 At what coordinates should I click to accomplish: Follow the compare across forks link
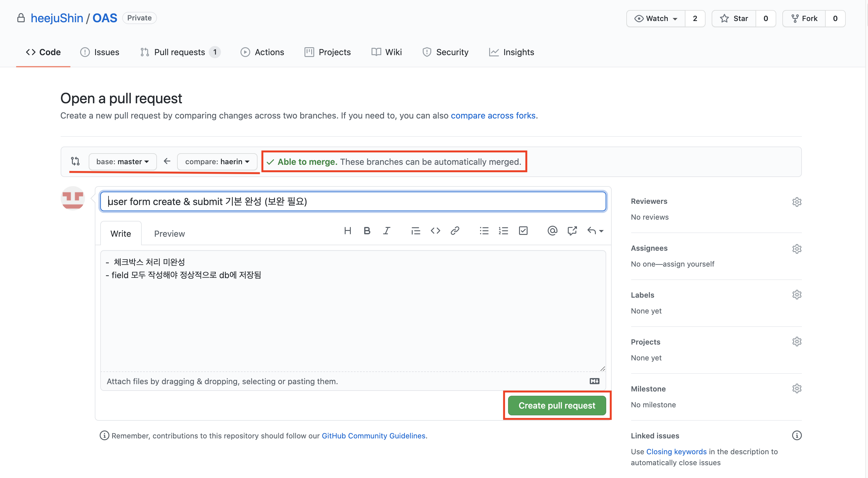point(493,115)
